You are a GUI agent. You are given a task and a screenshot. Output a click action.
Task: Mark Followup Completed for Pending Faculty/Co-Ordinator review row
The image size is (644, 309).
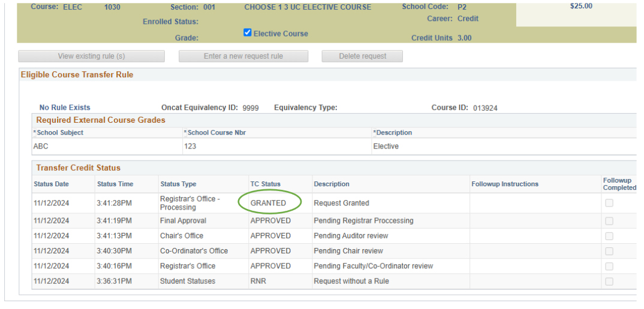609,266
